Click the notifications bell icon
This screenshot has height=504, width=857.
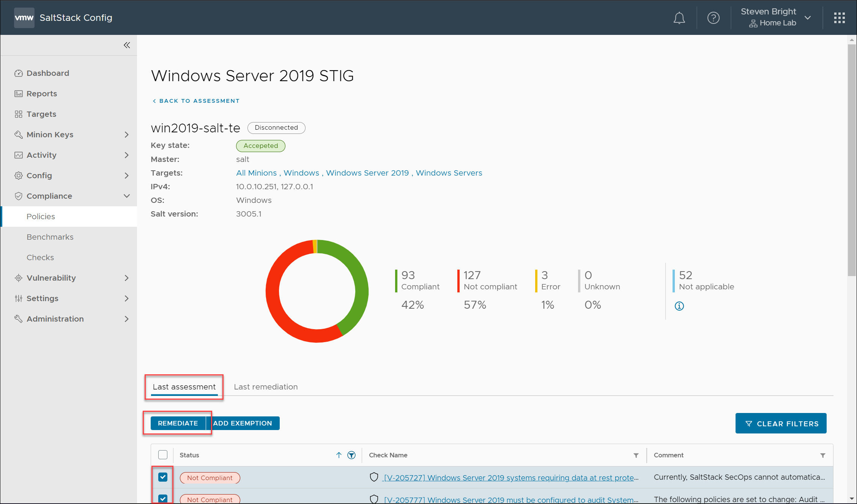(x=679, y=18)
